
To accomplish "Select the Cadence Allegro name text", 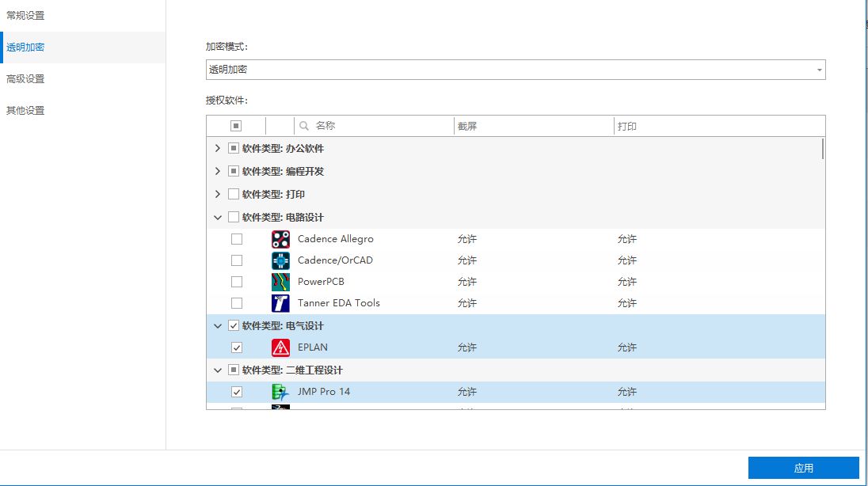I will click(x=336, y=239).
